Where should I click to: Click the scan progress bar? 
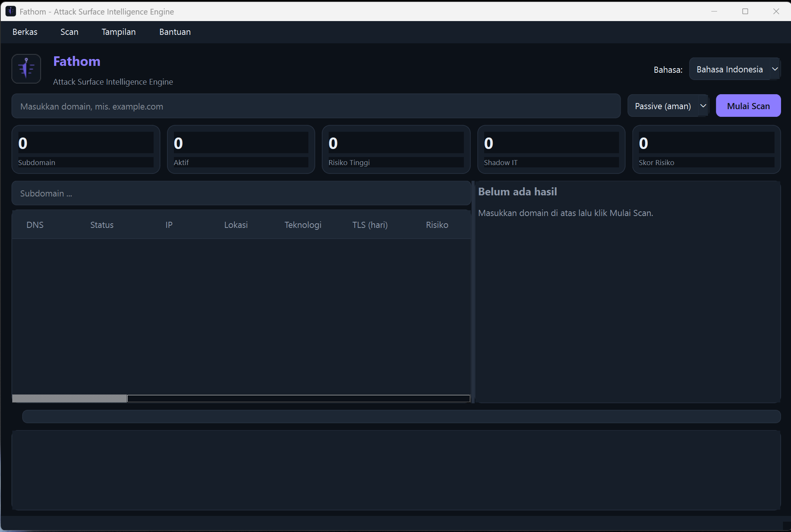pyautogui.click(x=401, y=416)
